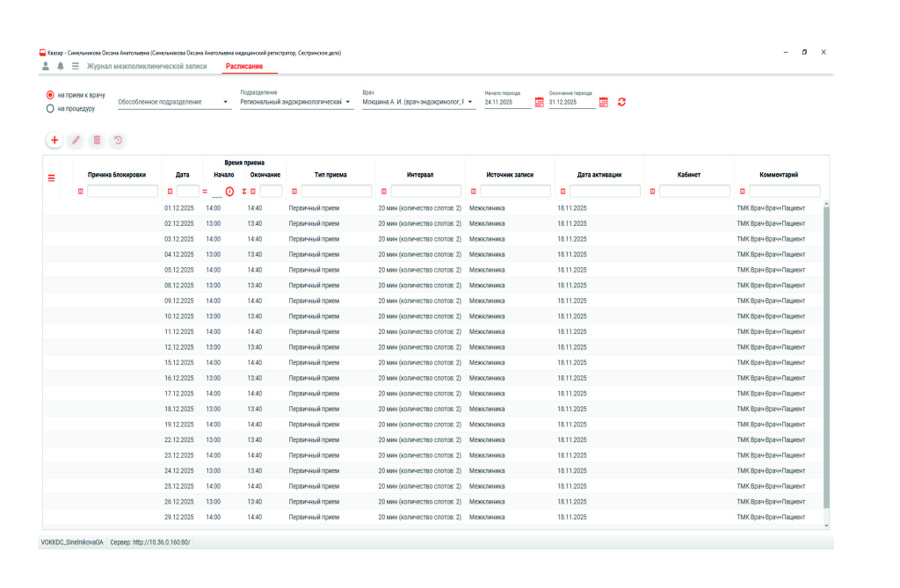The image size is (900, 588).
Task: Open calendar for Начало периода date
Action: coord(540,102)
